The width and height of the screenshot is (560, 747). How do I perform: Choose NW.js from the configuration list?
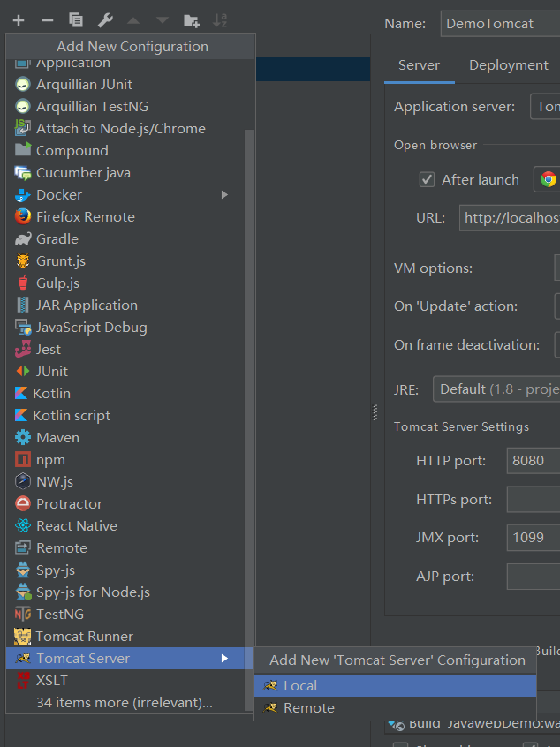click(125, 481)
